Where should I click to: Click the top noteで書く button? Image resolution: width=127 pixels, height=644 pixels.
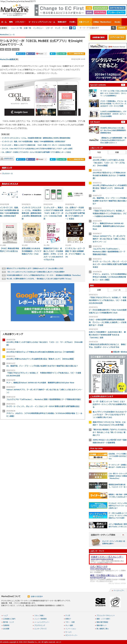point(61,54)
